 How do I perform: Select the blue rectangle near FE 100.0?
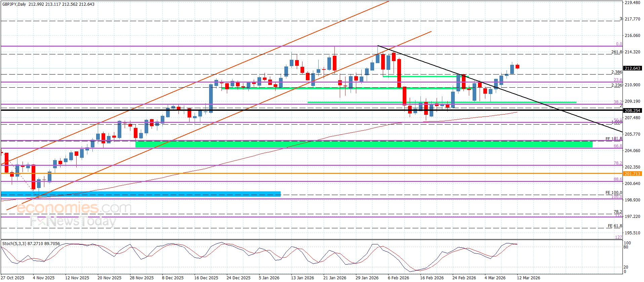[140, 194]
